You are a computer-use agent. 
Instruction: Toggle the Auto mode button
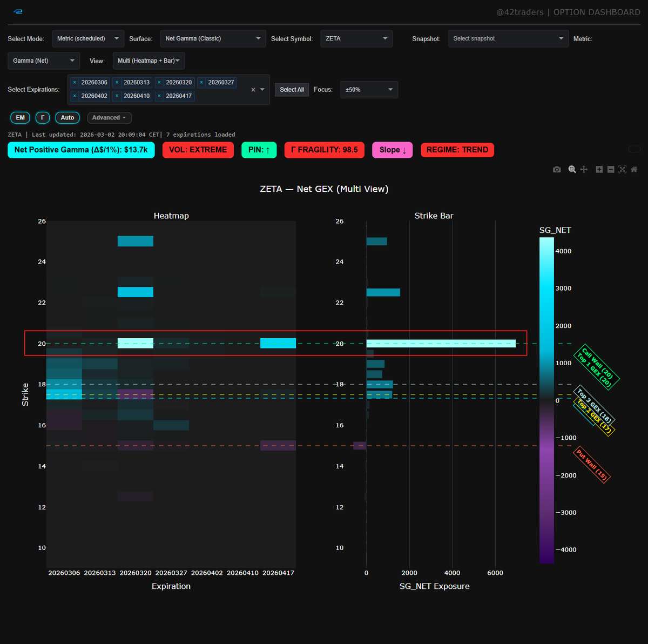point(67,117)
